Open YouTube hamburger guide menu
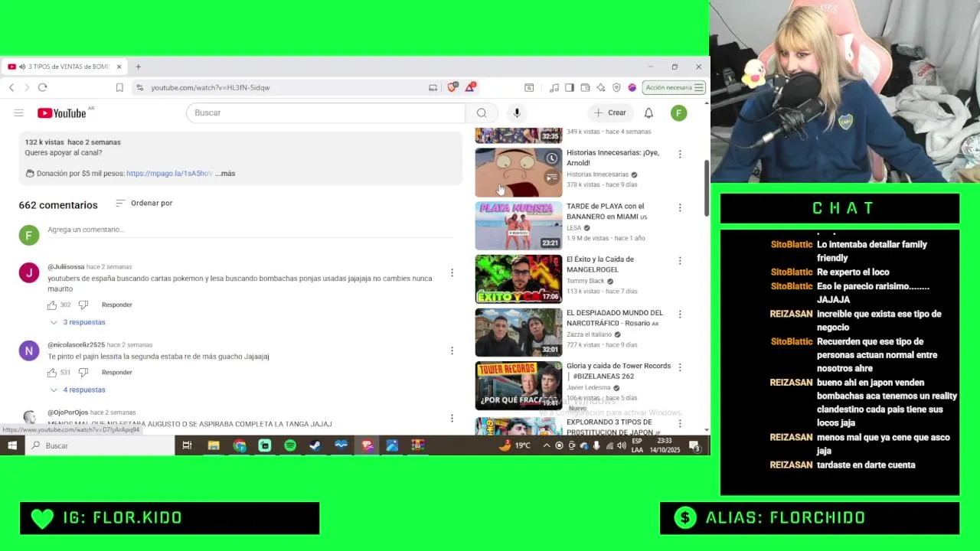Image resolution: width=980 pixels, height=551 pixels. [18, 112]
